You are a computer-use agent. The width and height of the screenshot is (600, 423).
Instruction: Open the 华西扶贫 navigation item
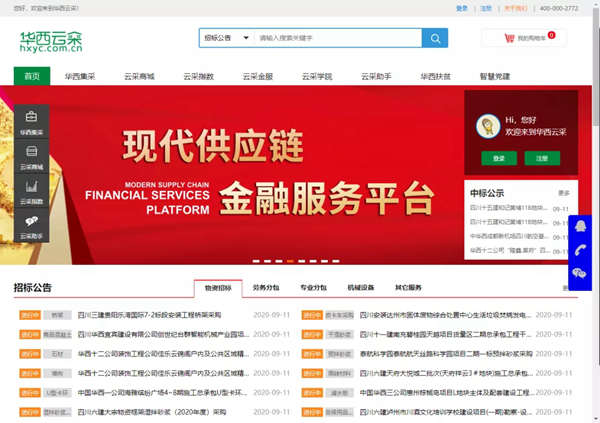(435, 76)
